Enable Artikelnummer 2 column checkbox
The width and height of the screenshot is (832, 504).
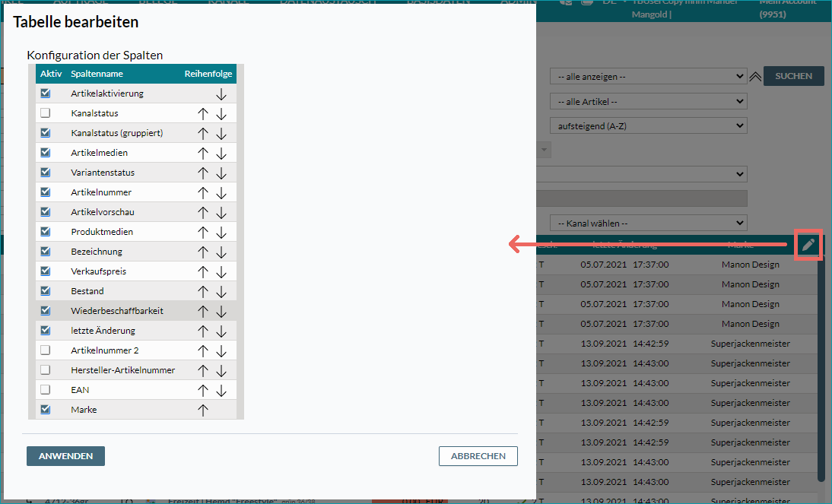(x=46, y=350)
